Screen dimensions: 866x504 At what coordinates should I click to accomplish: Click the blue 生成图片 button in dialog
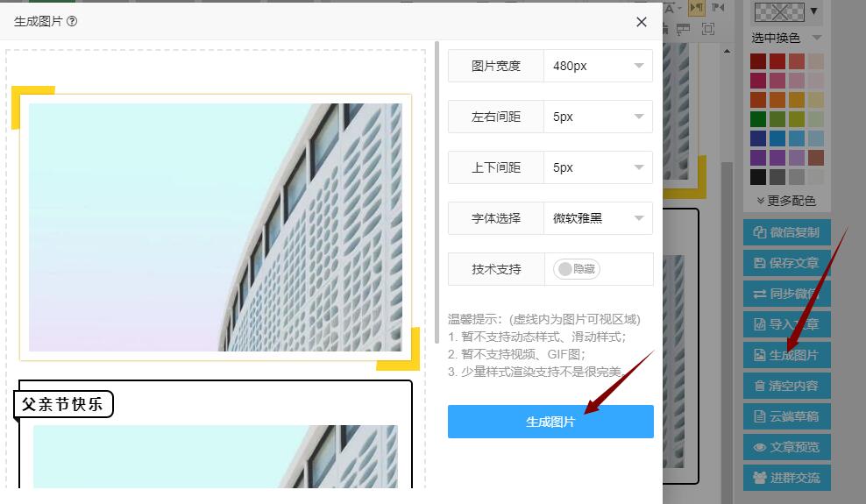click(550, 422)
